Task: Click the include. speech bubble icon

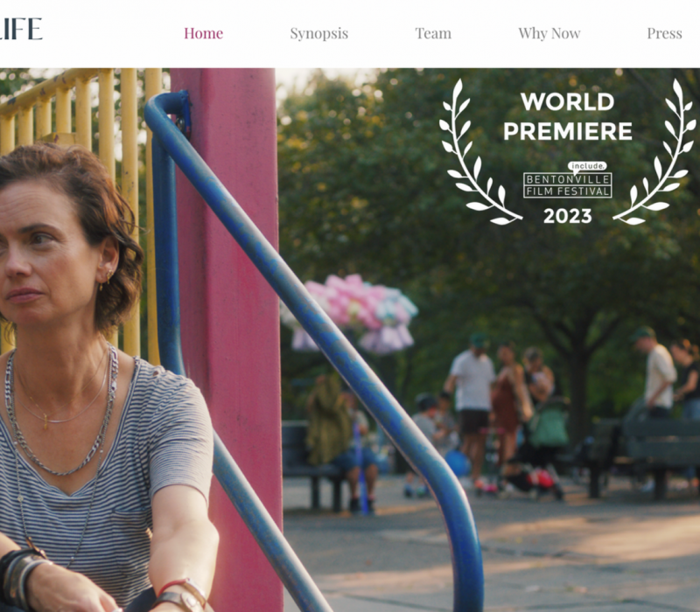Action: click(x=587, y=167)
